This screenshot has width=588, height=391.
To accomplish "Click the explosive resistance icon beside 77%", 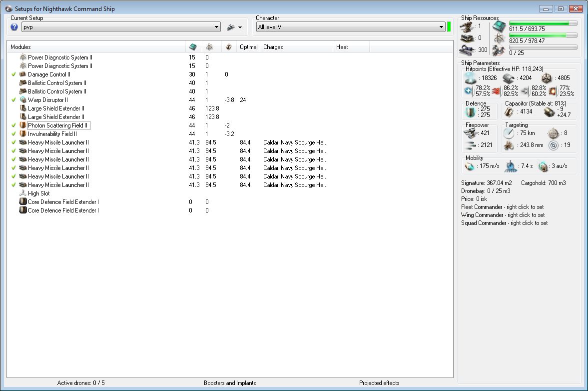I will tap(553, 91).
